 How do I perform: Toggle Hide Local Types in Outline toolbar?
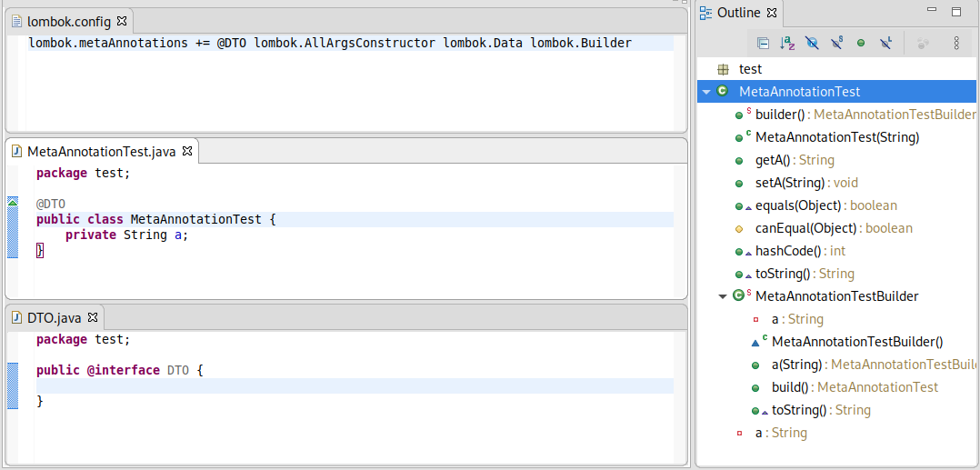(885, 43)
